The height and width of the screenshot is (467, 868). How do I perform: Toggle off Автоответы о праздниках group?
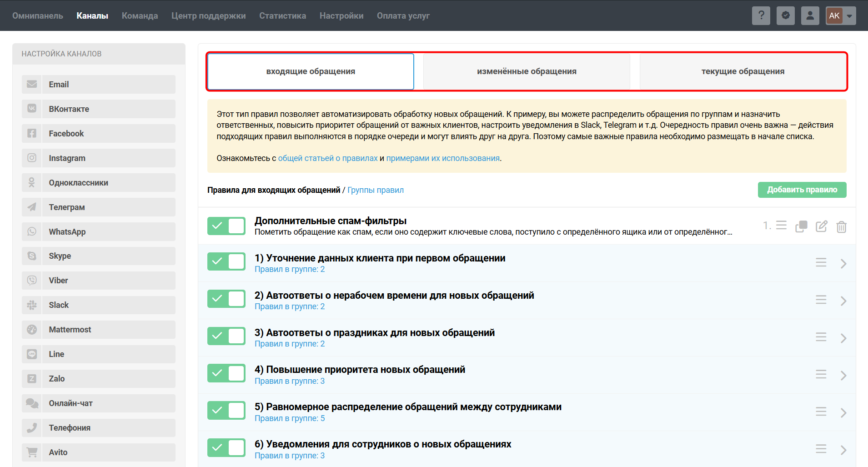coord(226,336)
